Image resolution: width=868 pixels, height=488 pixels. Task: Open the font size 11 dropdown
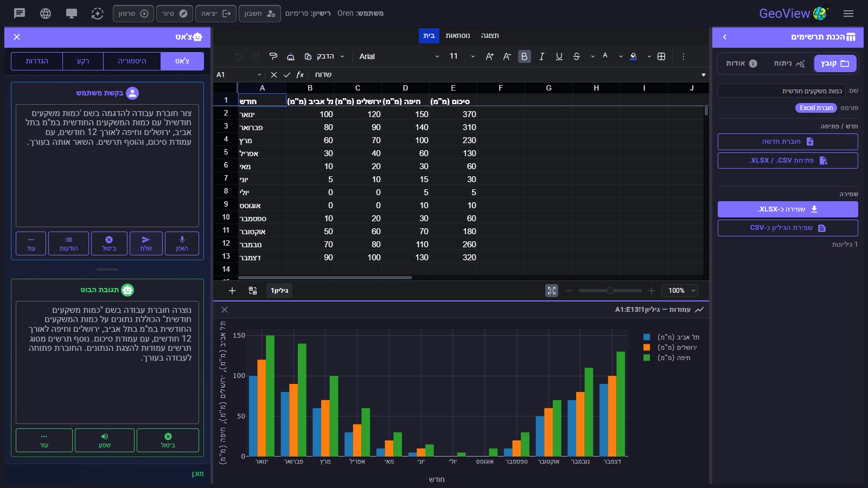(462, 56)
